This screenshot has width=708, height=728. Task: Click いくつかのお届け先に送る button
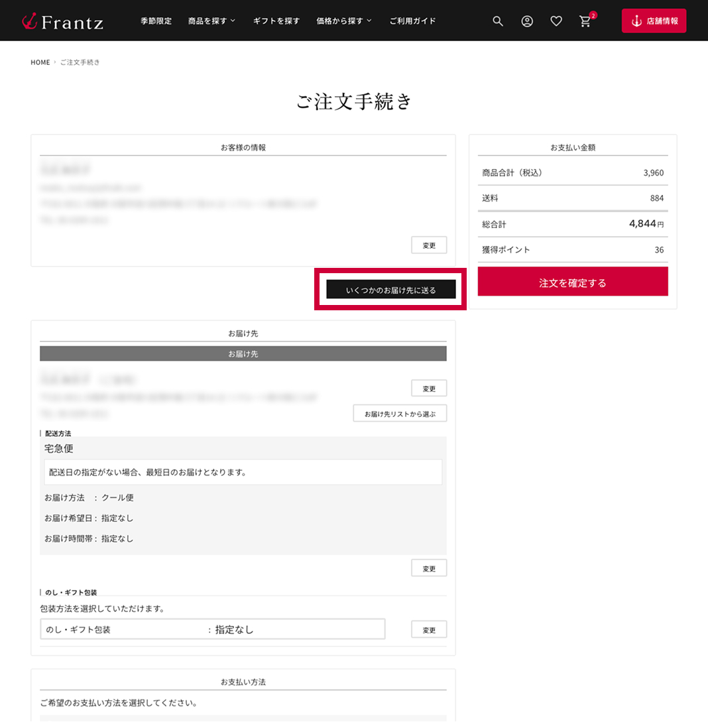390,290
